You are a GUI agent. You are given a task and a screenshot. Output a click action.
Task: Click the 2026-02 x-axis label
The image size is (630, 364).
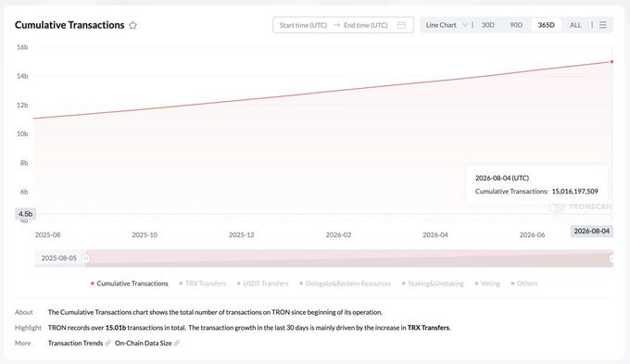[x=338, y=234]
